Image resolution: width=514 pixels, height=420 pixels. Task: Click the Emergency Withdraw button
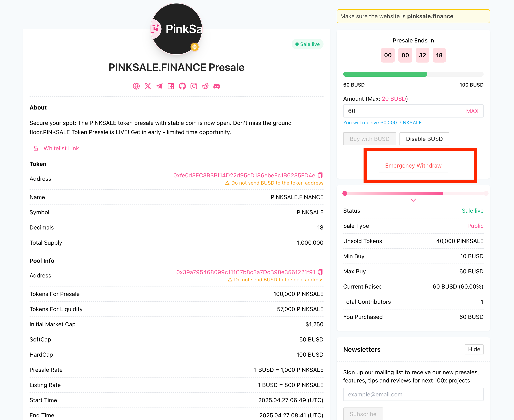coord(413,165)
